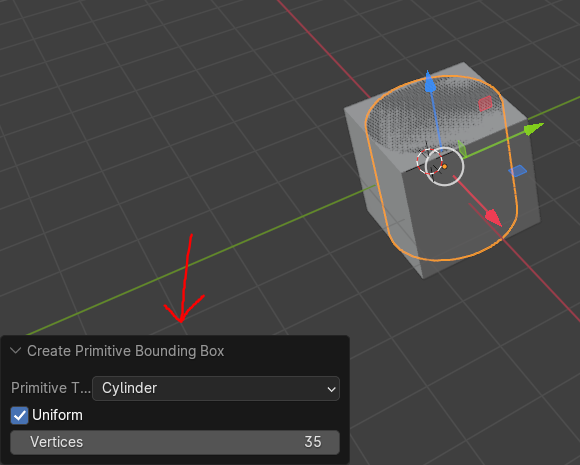The image size is (580, 465).
Task: Click the orange object origin dot
Action: 445,167
